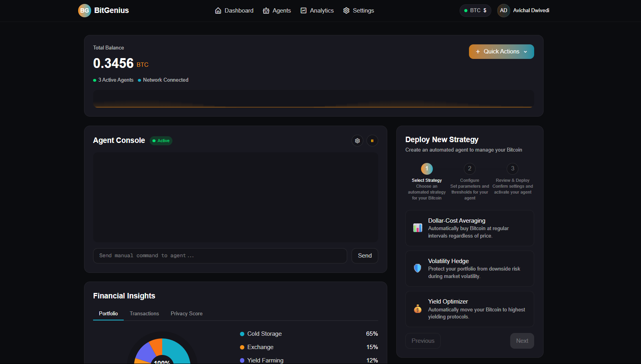Click the Cold Storage 65% value
This screenshot has height=364, width=641.
pos(372,334)
